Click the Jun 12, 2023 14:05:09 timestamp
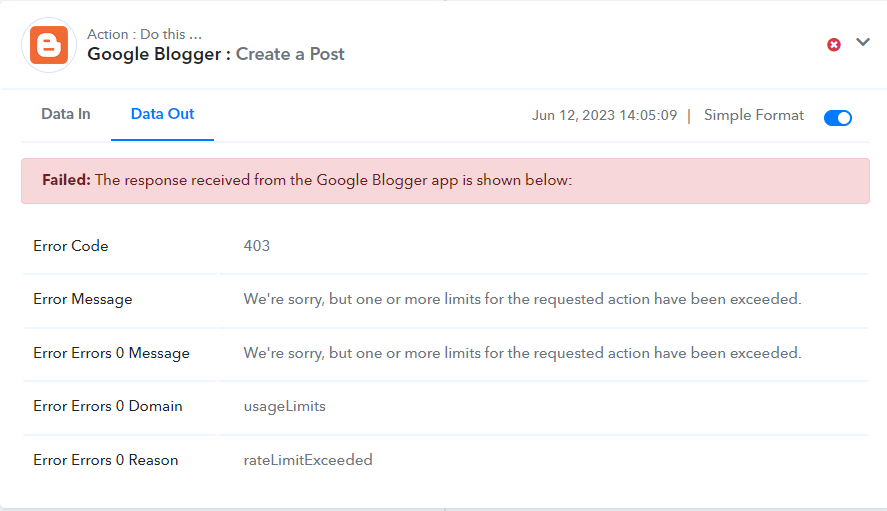This screenshot has width=887, height=511. [x=604, y=115]
